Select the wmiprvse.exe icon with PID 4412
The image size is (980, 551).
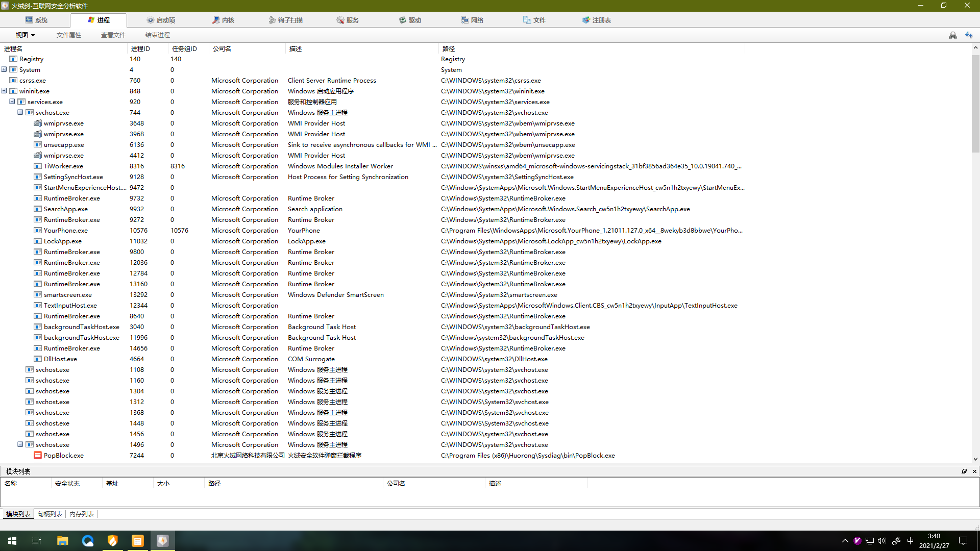pyautogui.click(x=38, y=155)
